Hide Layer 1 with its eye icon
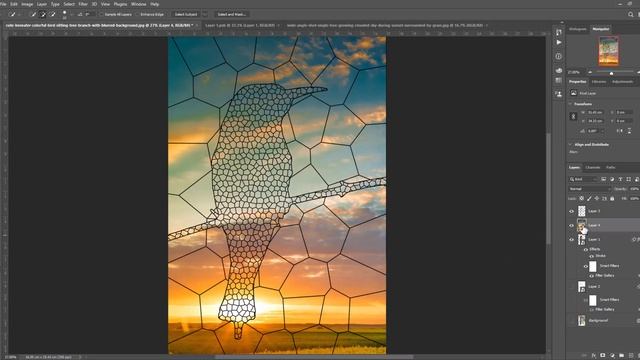Viewport: 640px width, 360px height. 571,240
